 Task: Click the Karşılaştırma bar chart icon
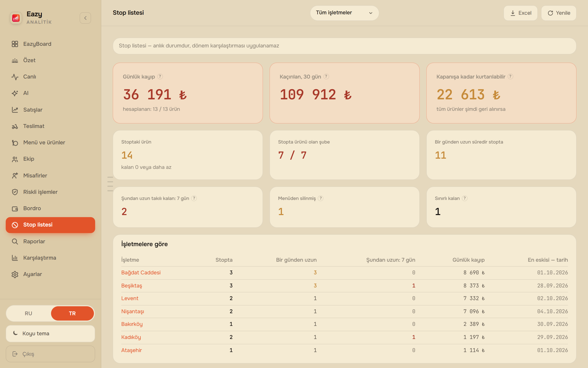(x=15, y=258)
